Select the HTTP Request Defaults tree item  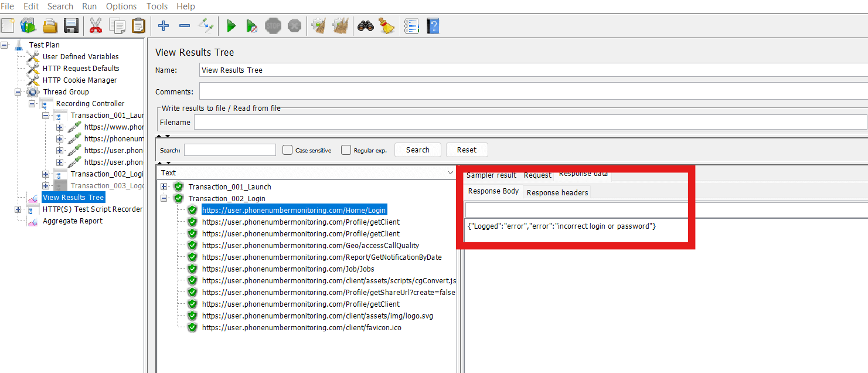click(81, 69)
